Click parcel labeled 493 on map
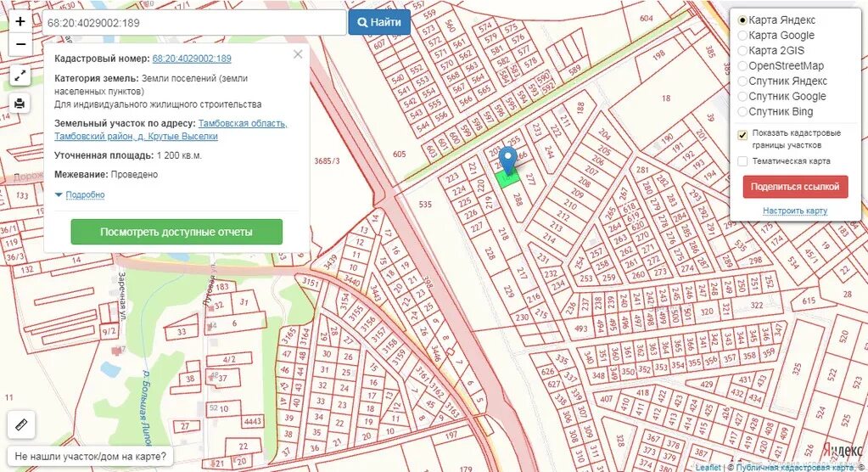This screenshot has height=472, width=868. pos(581,329)
